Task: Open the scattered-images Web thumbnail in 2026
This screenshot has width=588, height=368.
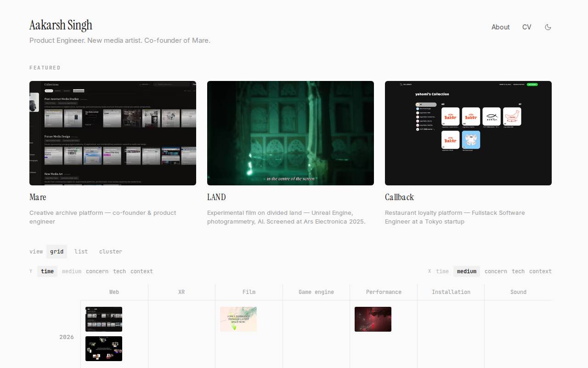Action: (104, 349)
